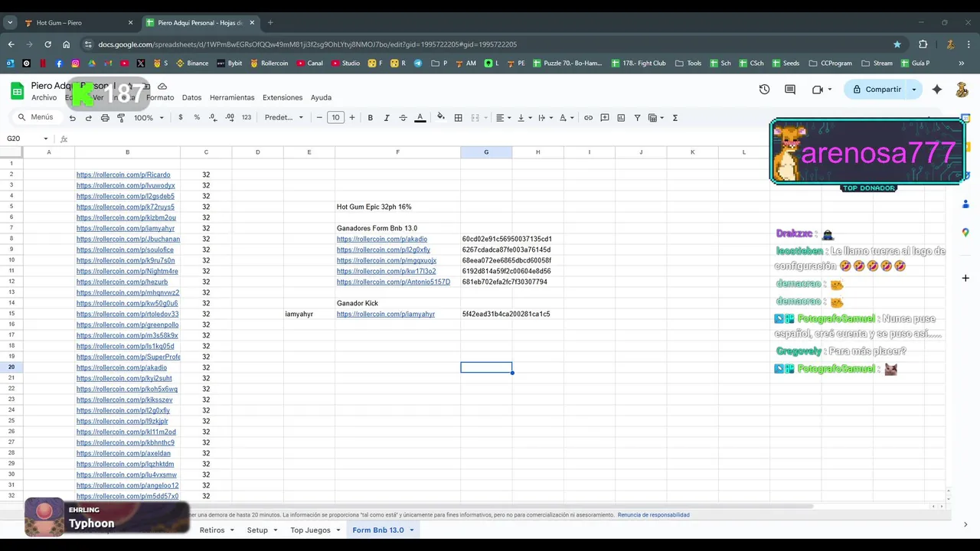Open Chrome extensions puzzle icon
This screenshot has height=551, width=980.
pyautogui.click(x=923, y=44)
